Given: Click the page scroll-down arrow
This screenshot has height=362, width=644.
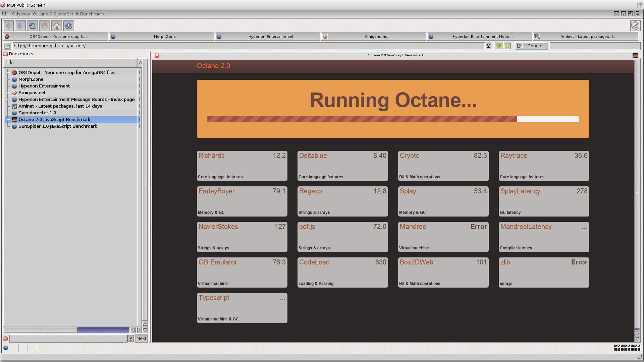Looking at the screenshot, I should coord(637,339).
